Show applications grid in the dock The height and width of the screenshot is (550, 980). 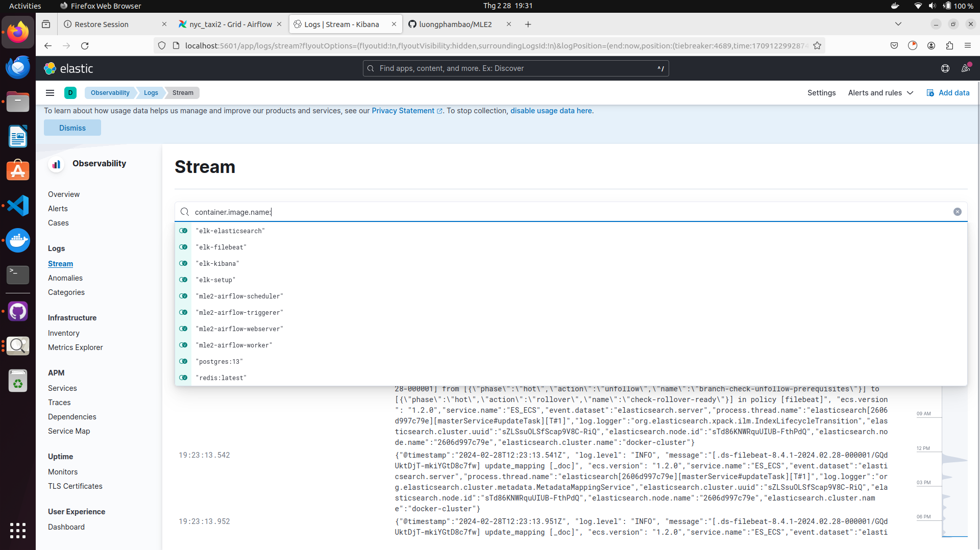point(18,530)
